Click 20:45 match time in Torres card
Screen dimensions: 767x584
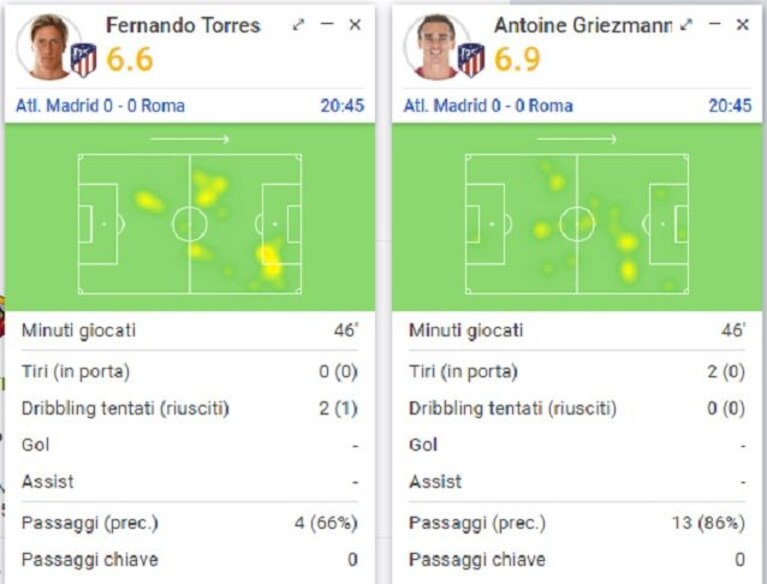(342, 106)
